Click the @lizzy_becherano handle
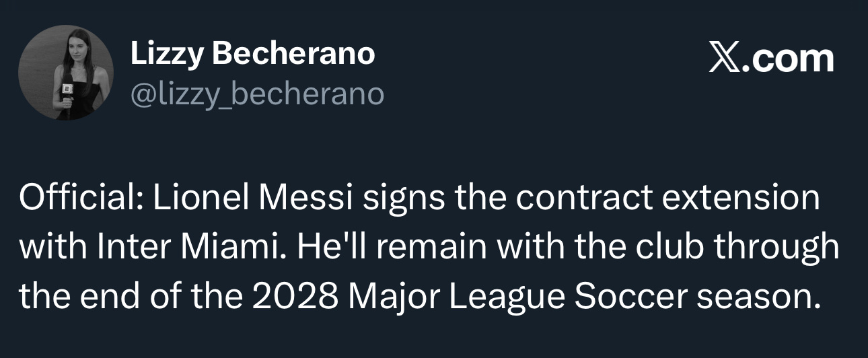 [257, 94]
